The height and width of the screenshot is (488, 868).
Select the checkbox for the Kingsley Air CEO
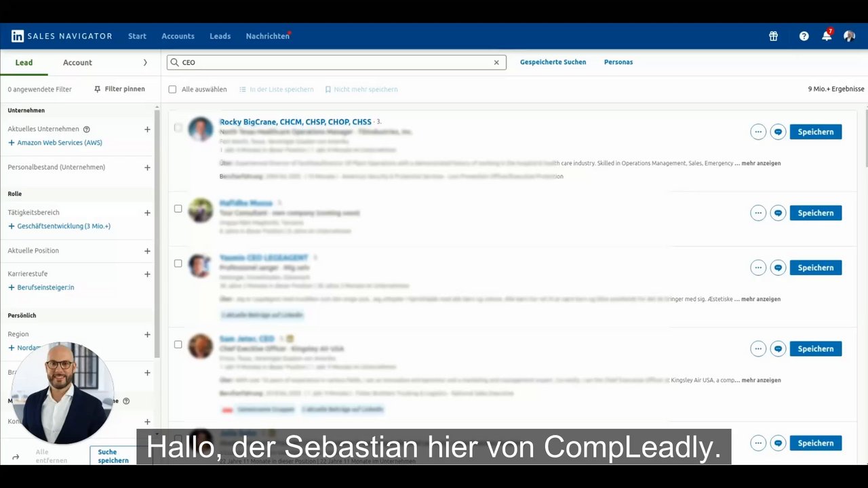click(178, 344)
